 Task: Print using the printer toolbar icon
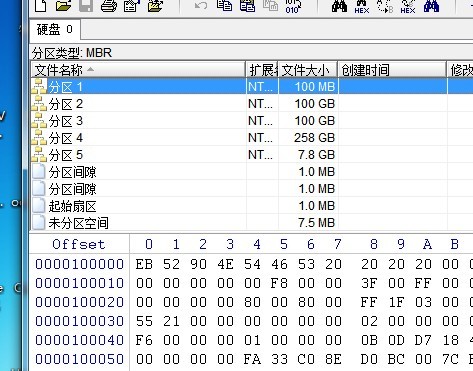coord(109,6)
